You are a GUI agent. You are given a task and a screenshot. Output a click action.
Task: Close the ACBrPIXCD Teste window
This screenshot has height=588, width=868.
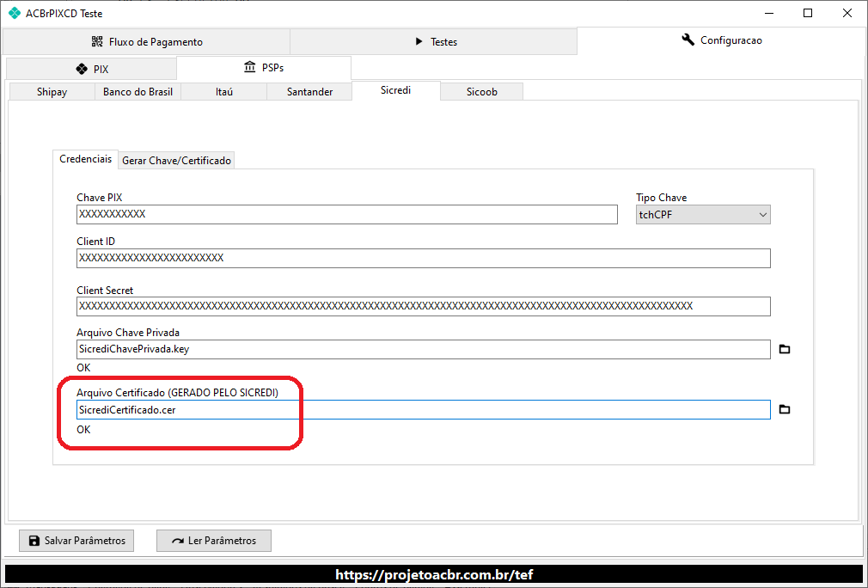847,13
